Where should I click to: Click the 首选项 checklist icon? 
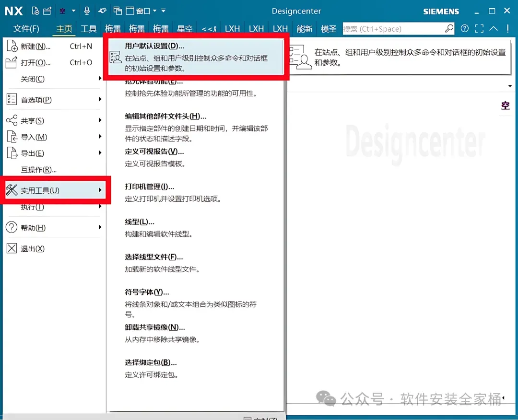(x=12, y=99)
